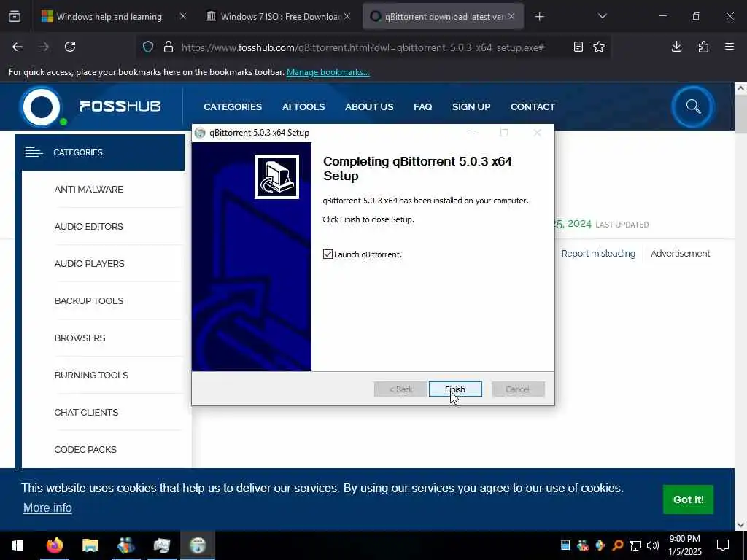Open Firefox extensions icon
747x560 pixels.
[x=703, y=47]
